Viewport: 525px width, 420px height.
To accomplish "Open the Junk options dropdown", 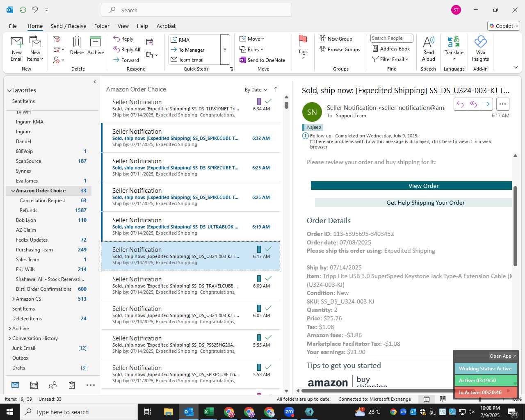I will click(59, 60).
